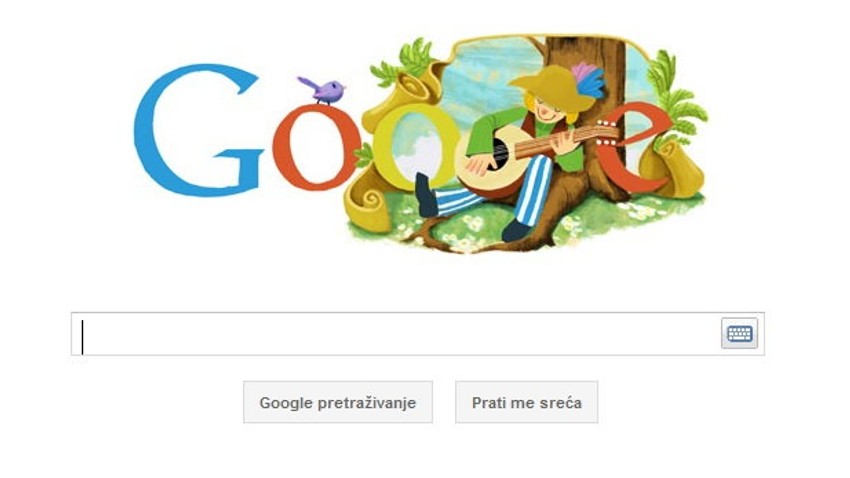Click the blue striped trouser leg
The image size is (850, 478).
(533, 190)
